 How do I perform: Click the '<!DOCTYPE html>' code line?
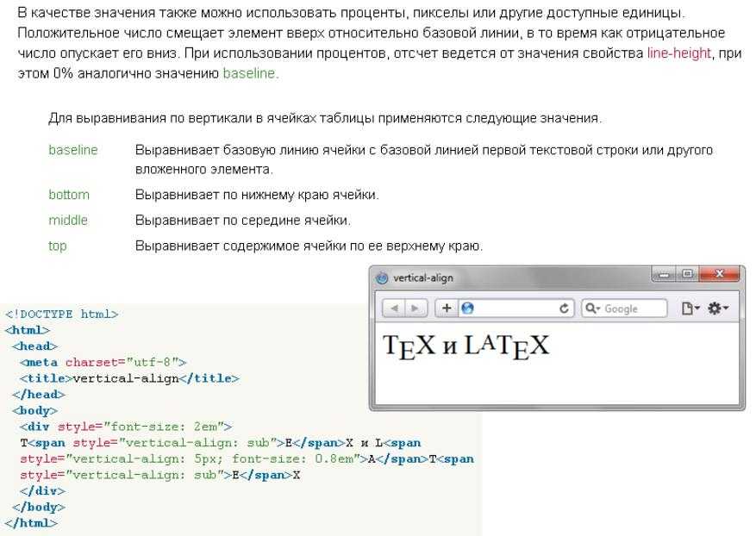pos(61,315)
